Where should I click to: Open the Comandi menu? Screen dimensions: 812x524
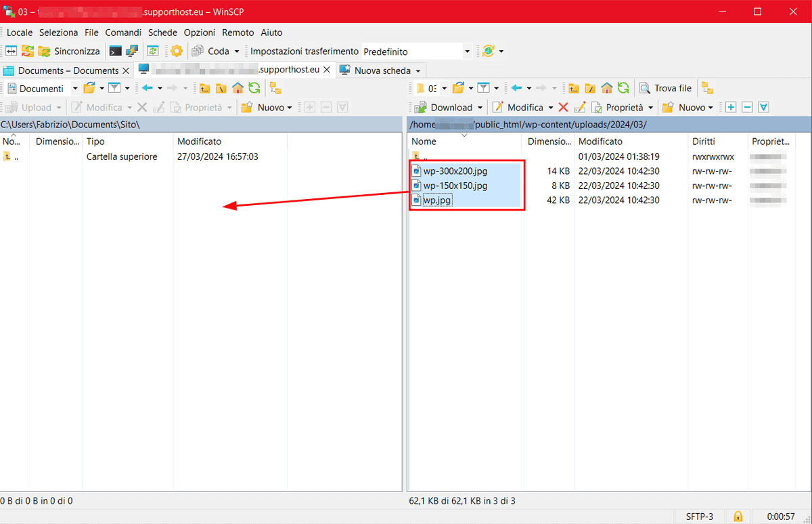coord(123,32)
